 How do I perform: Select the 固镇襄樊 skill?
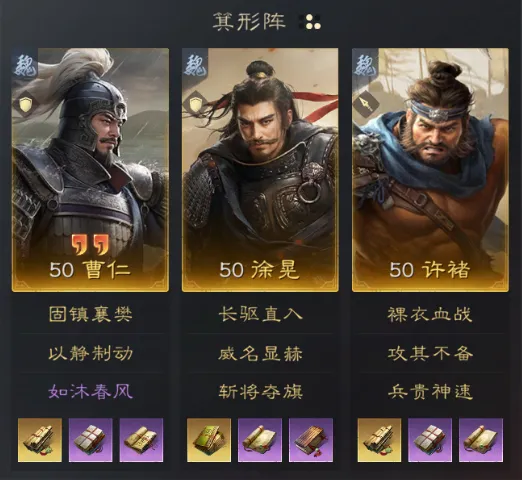click(x=91, y=314)
